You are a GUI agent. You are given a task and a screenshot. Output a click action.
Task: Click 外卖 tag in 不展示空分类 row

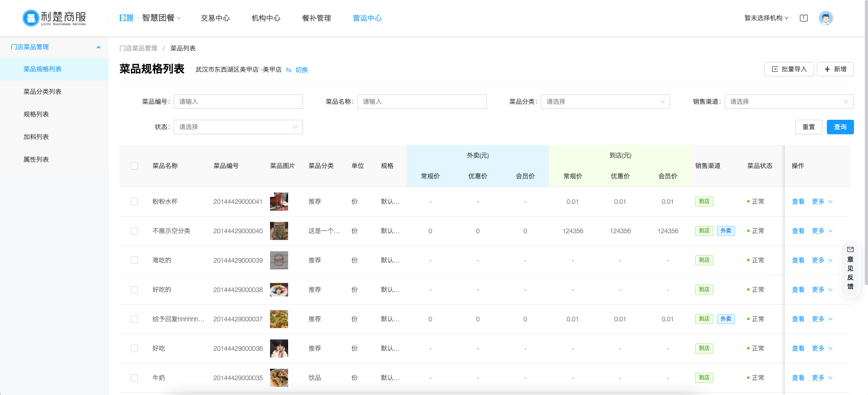(x=726, y=231)
